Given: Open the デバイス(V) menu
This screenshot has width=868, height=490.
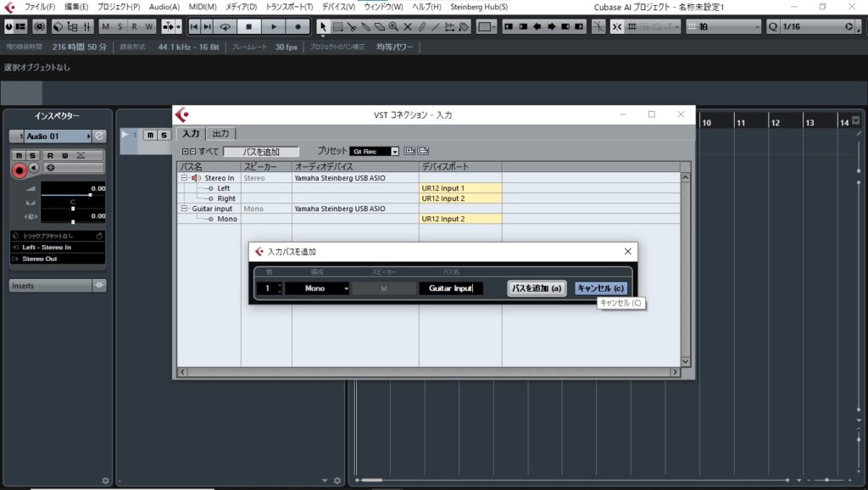Looking at the screenshot, I should pos(338,7).
